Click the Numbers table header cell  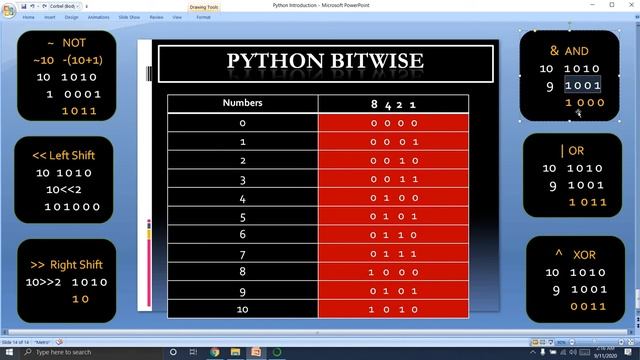point(242,104)
